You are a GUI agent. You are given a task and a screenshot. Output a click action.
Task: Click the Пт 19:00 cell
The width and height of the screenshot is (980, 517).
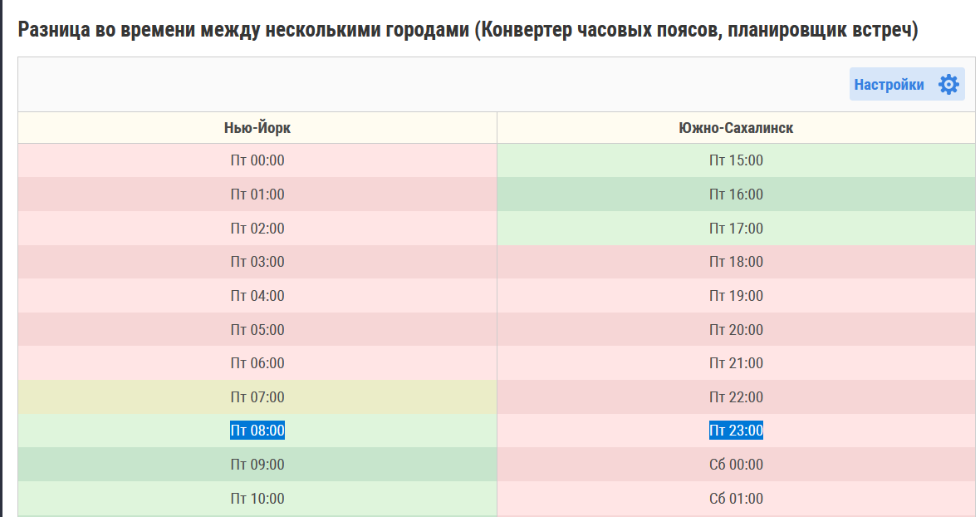coord(737,296)
